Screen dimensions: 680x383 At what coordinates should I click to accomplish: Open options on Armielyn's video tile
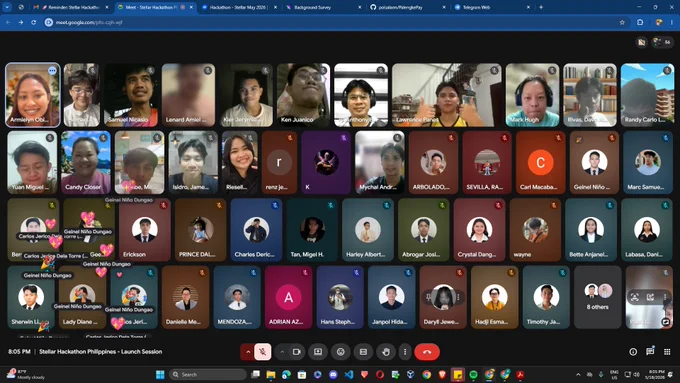tap(52, 70)
